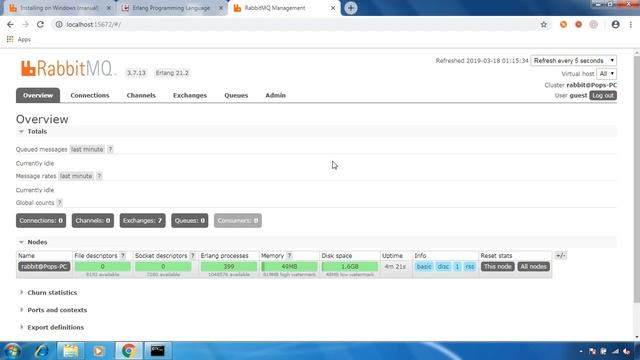640x360 pixels.
Task: Click Exchanges: 7 count button
Action: pyautogui.click(x=142, y=221)
